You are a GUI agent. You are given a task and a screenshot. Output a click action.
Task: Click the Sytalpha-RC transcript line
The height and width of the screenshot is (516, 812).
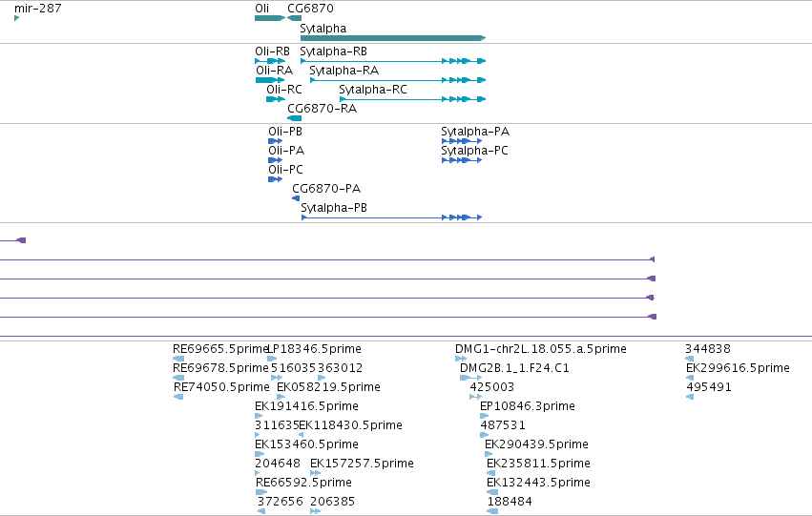(x=413, y=99)
